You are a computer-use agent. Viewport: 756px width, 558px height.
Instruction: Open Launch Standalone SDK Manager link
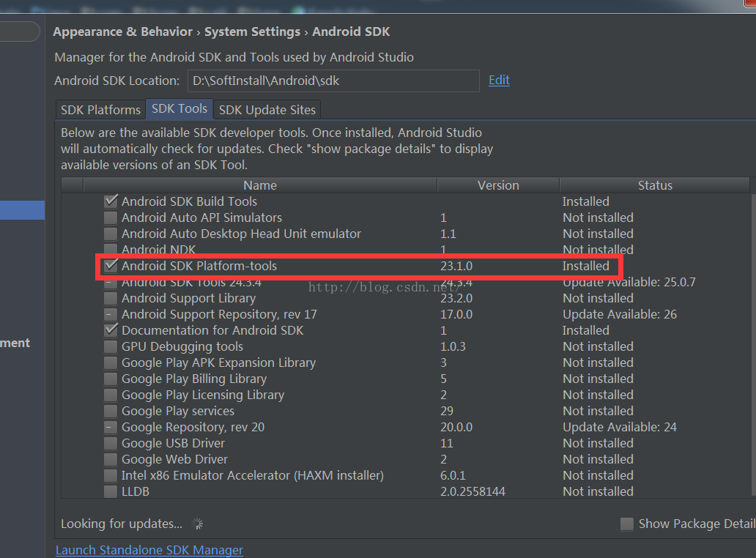tap(149, 550)
